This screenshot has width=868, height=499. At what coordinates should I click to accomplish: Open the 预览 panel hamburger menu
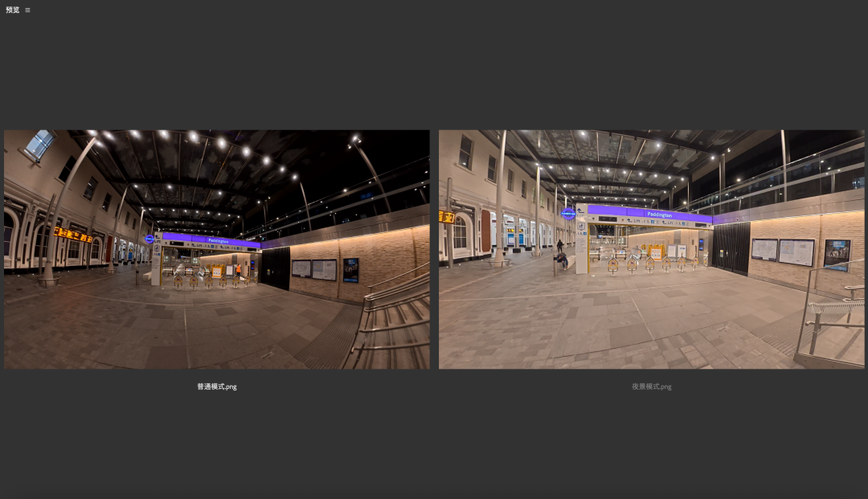pos(27,10)
